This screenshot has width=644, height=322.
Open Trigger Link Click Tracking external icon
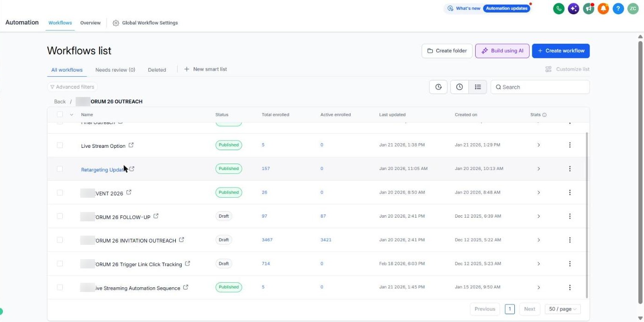(x=187, y=264)
